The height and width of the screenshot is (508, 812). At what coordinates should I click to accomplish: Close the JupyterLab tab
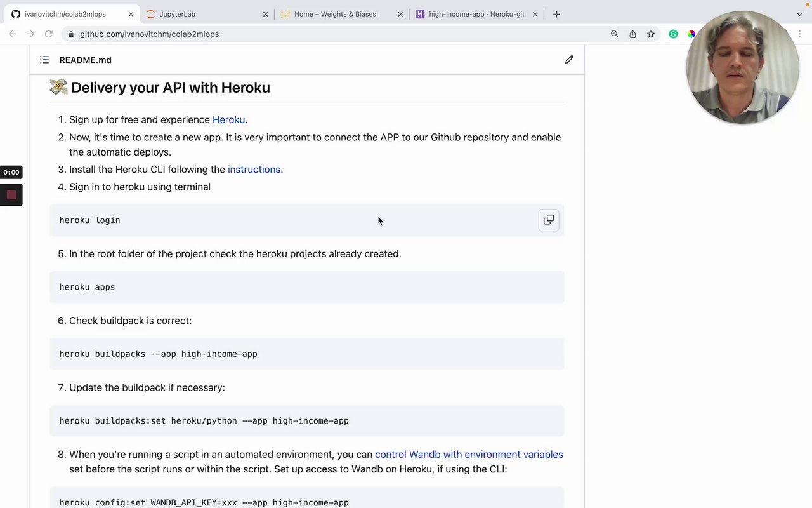pos(266,14)
